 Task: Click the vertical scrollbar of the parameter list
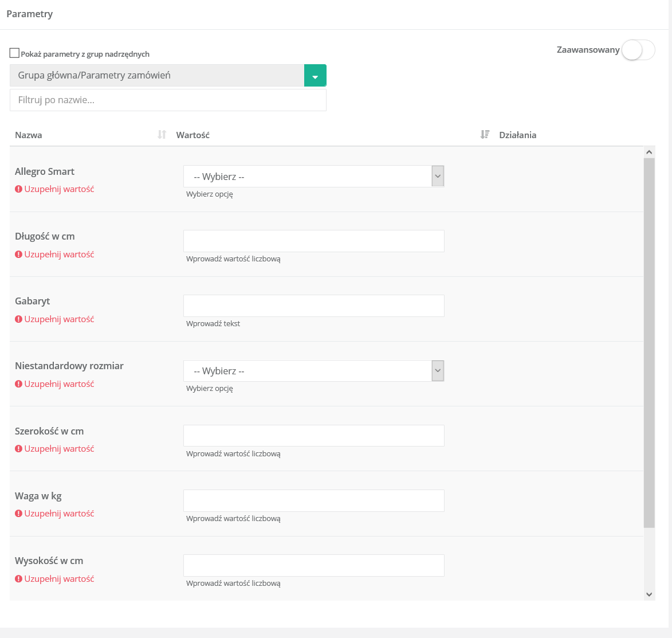[649, 344]
